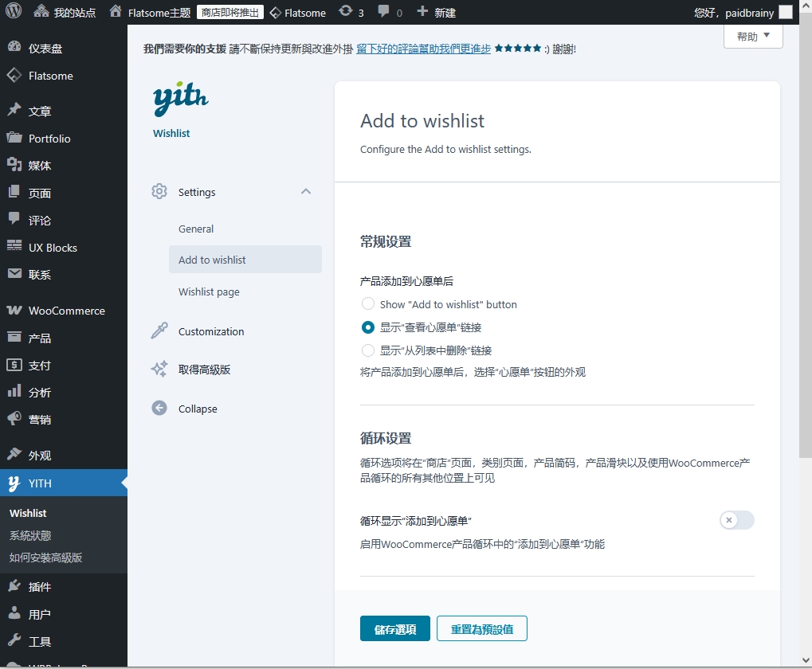Click the 常规设置 section heading
The image size is (812, 669).
click(x=386, y=241)
